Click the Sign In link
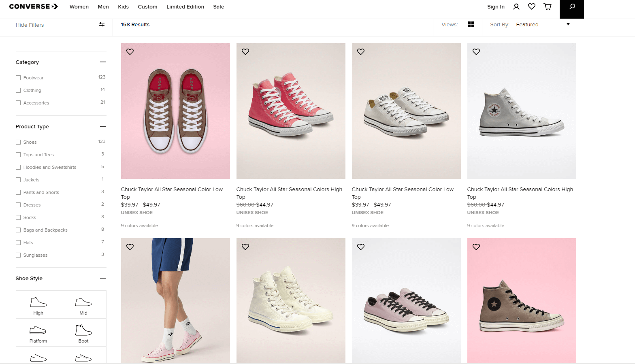Viewport: 635px width, 364px height. click(496, 7)
